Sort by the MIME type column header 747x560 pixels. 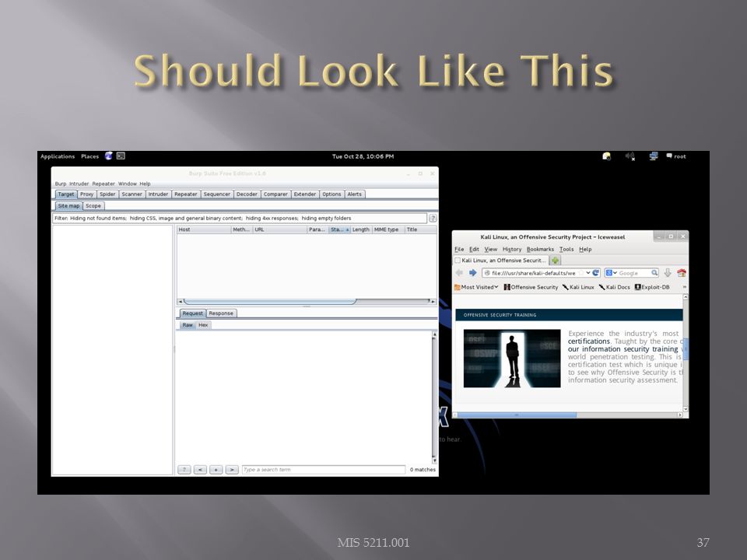coord(388,229)
